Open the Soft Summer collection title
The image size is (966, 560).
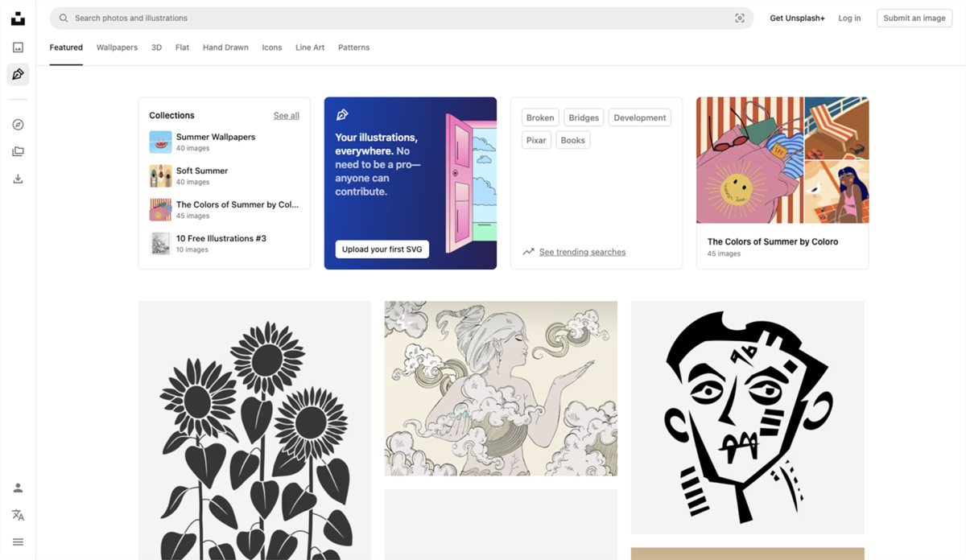[202, 171]
